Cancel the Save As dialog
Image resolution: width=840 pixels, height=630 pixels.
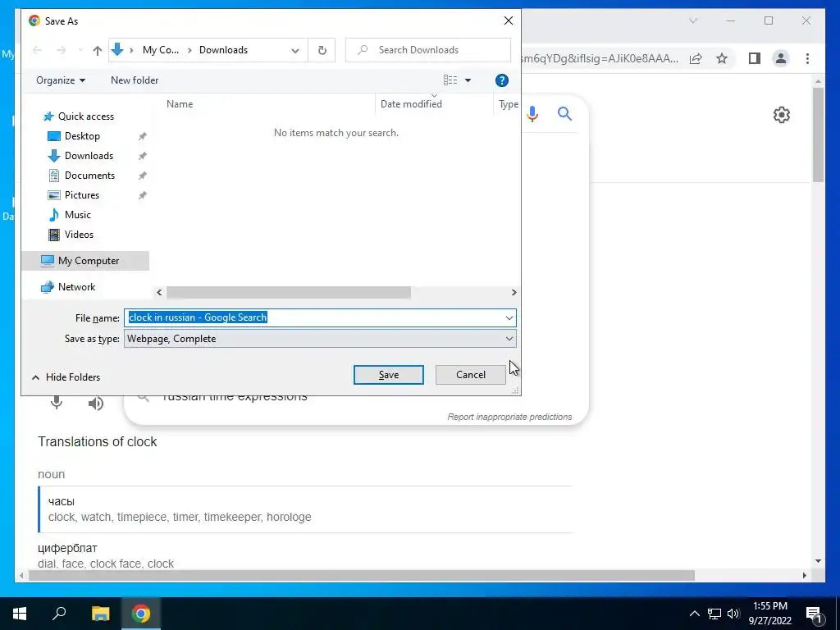coord(470,375)
